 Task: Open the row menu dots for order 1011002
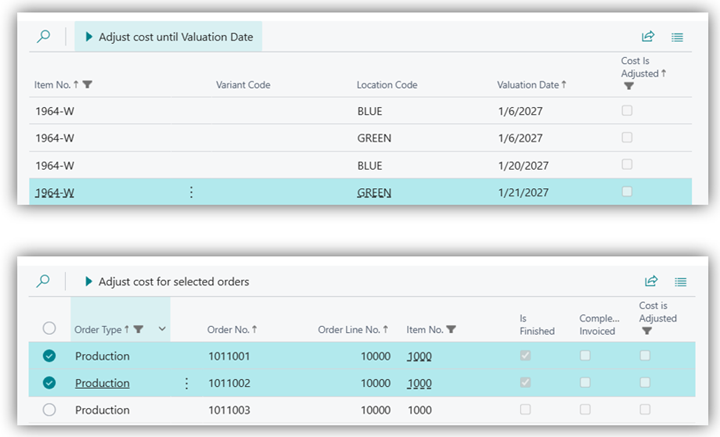tap(187, 383)
